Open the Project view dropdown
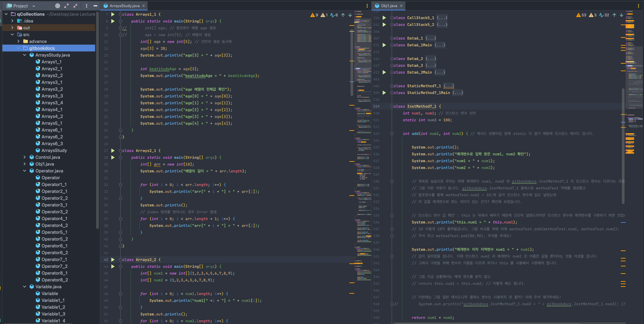644x324 pixels. (x=34, y=6)
